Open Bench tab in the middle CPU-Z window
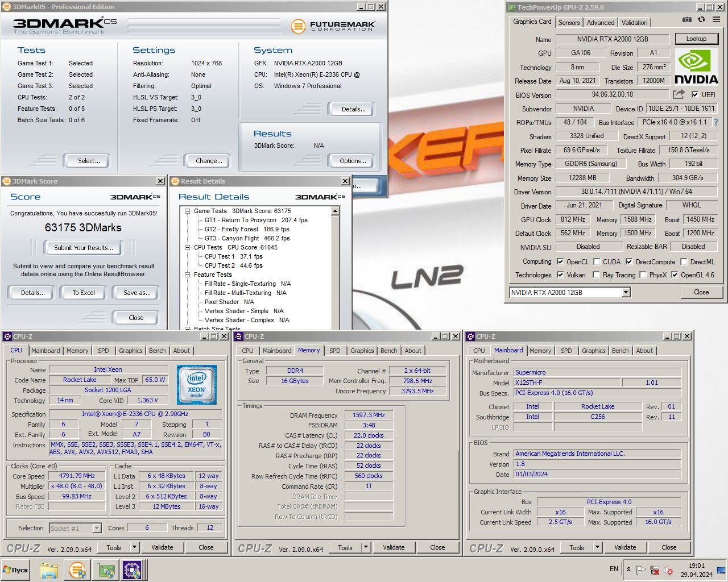Screen dimensions: 728x582 389,351
